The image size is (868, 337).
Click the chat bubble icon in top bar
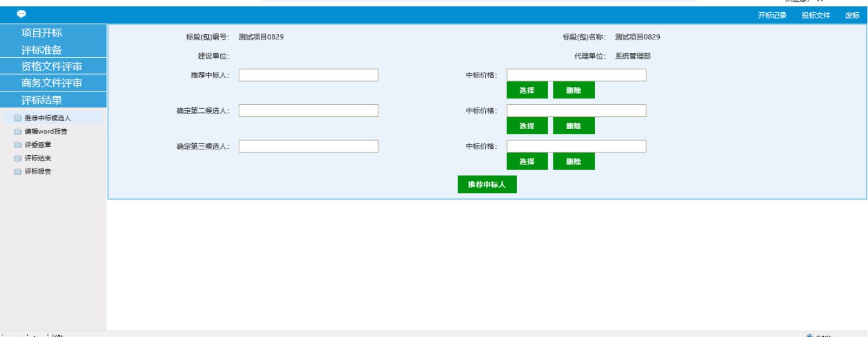[21, 14]
